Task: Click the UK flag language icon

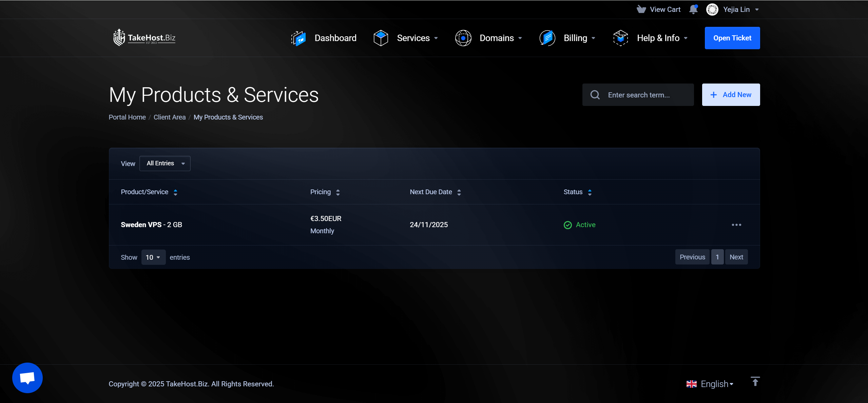Action: click(691, 384)
